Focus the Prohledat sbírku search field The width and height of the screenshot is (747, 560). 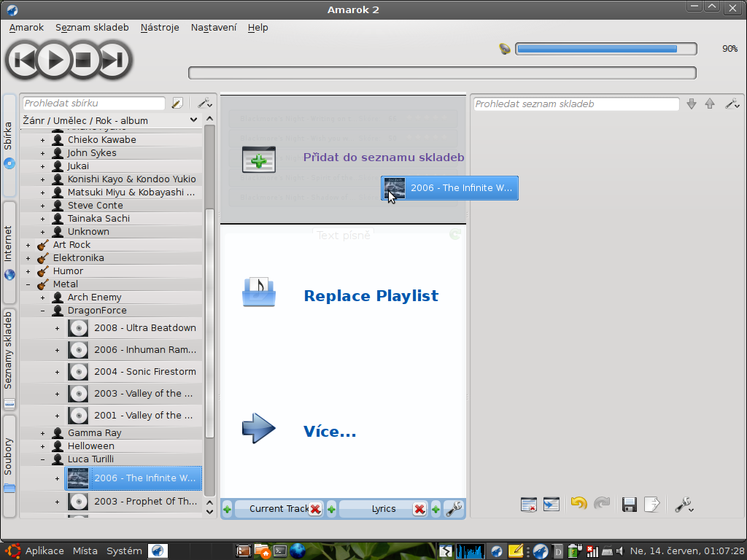click(93, 103)
